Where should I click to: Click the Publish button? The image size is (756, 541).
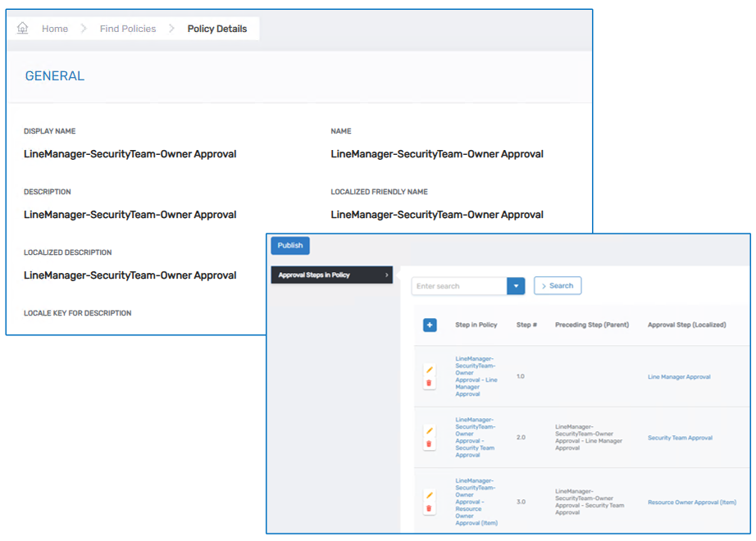pyautogui.click(x=290, y=245)
